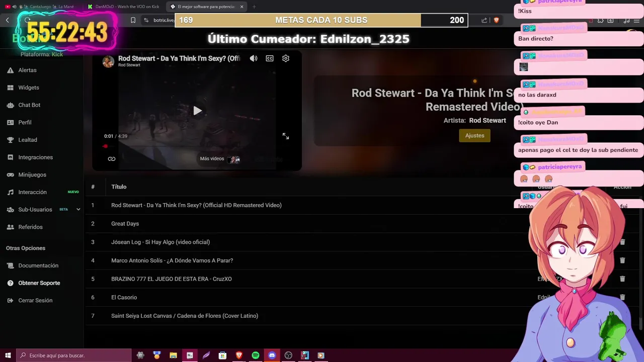This screenshot has height=362, width=644.
Task: Delete the El Casorio song
Action: click(x=622, y=297)
